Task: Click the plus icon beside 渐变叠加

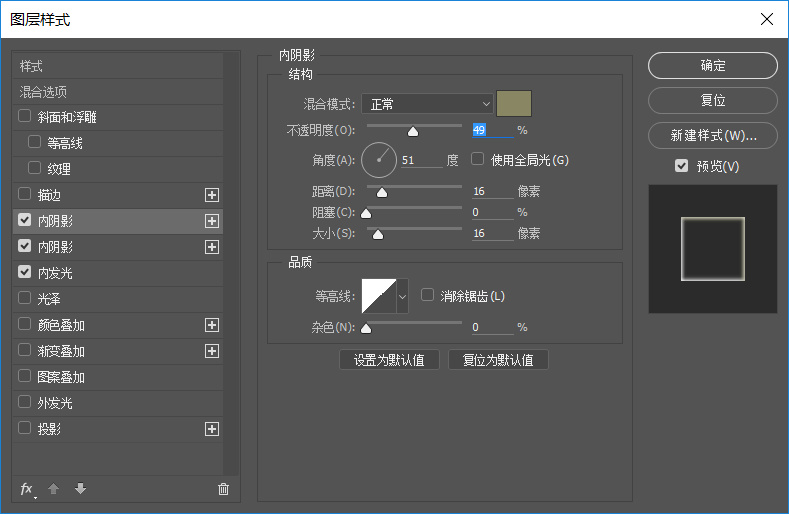Action: [x=211, y=351]
